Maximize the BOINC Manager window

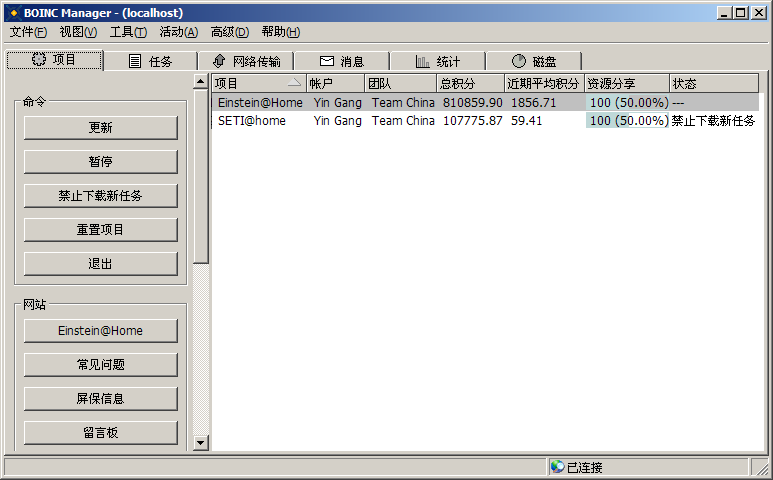740,13
